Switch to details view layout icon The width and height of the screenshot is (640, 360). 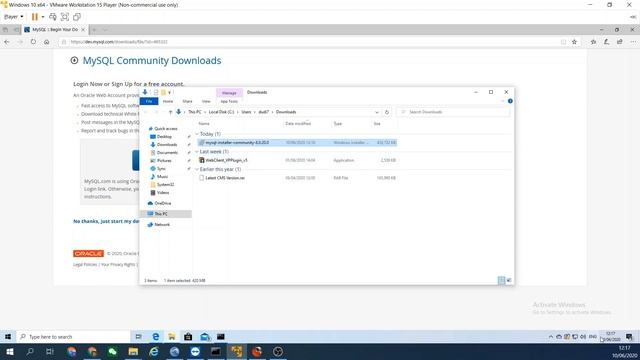tap(501, 280)
